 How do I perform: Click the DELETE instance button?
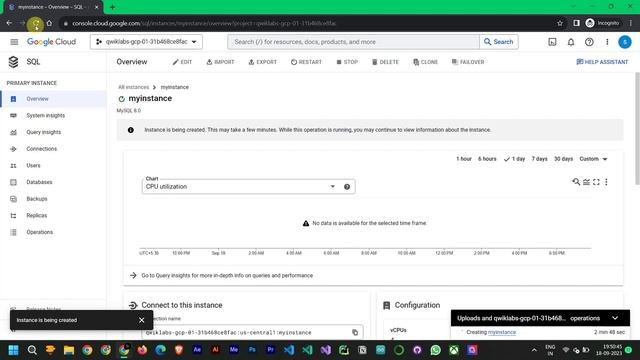click(x=385, y=62)
